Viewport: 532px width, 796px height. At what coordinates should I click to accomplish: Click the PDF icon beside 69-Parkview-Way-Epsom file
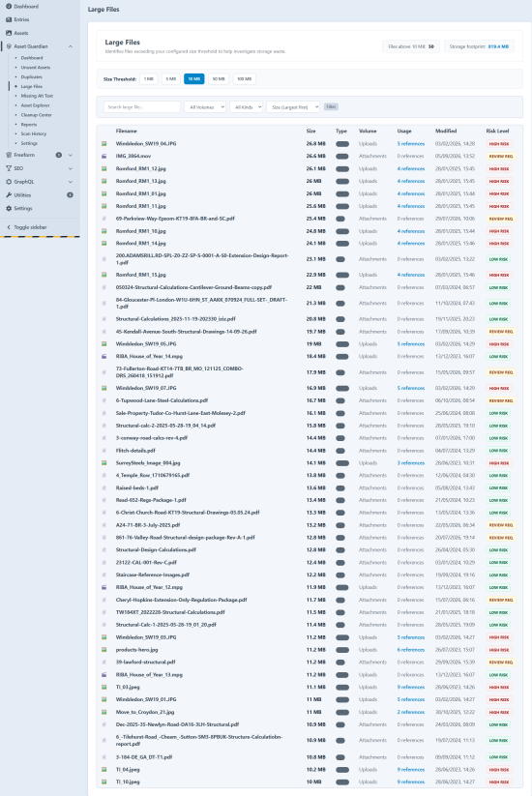(104, 219)
